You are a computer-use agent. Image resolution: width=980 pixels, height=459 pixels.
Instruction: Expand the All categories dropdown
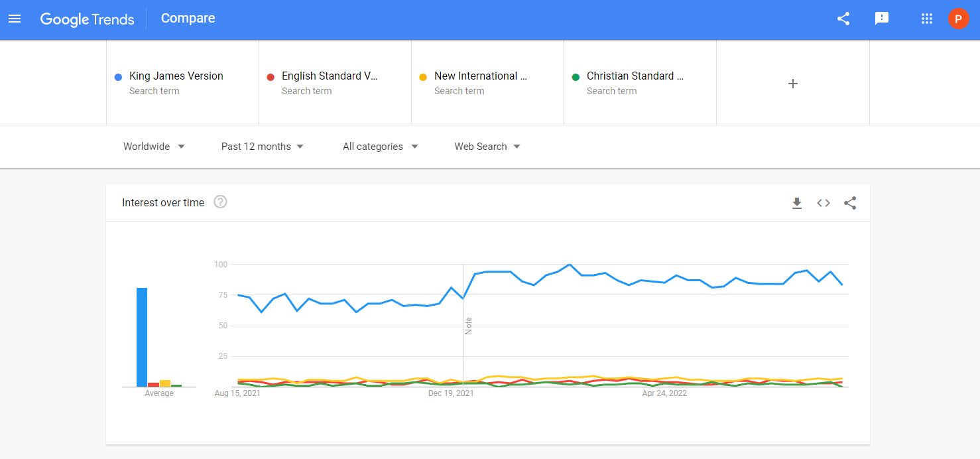[381, 147]
